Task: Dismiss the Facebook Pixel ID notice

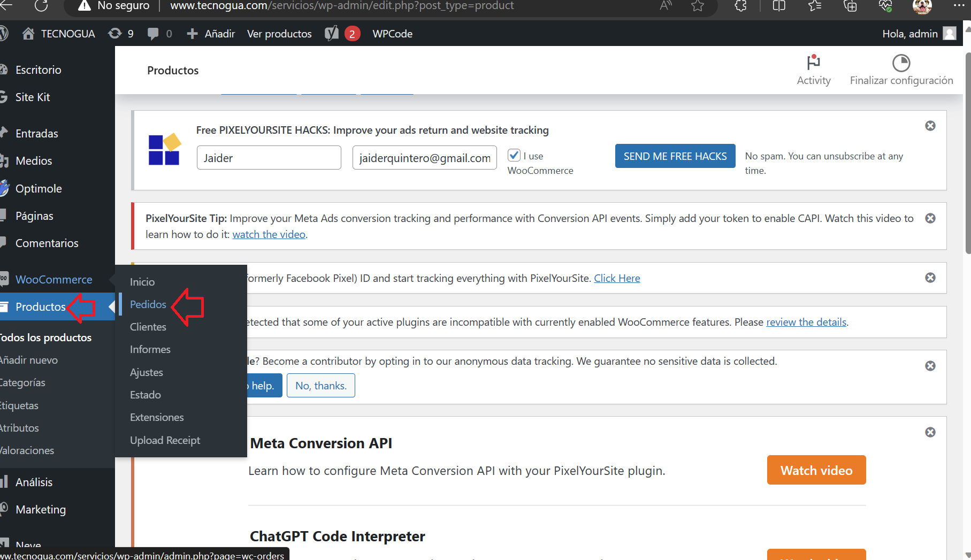Action: [930, 278]
